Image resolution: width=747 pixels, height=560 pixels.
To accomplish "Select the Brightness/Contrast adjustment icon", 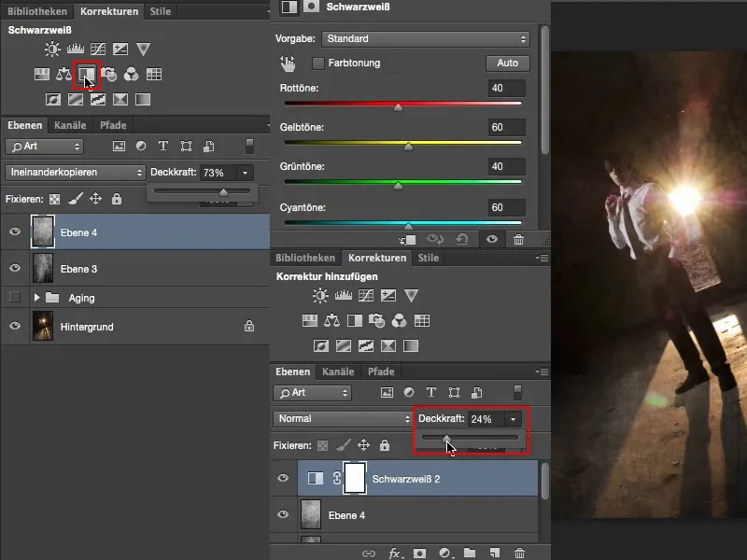I will [51, 49].
